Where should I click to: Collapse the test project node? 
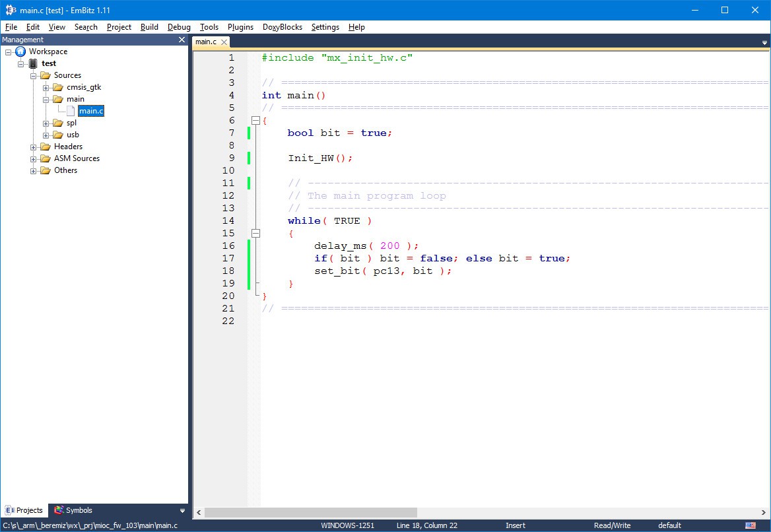(20, 64)
